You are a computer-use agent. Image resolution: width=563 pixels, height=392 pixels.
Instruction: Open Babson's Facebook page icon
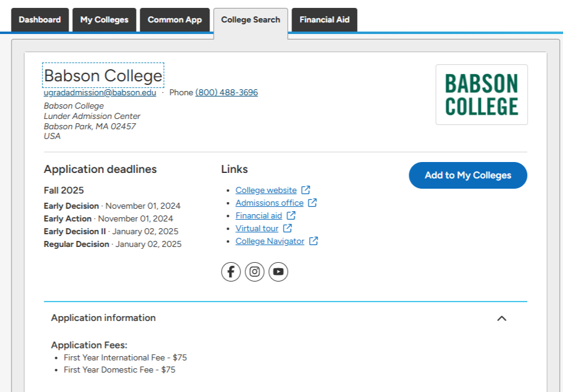pyautogui.click(x=231, y=272)
